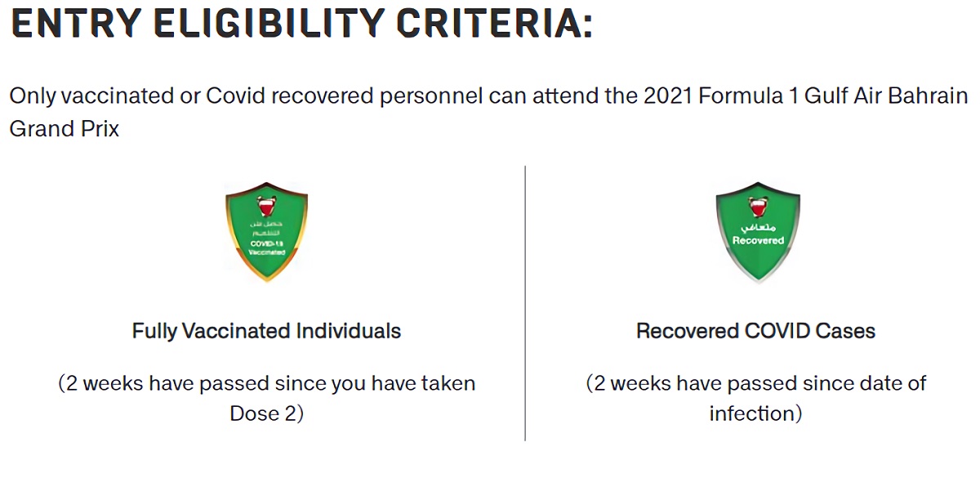Screen dimensions: 980x491
Task: Click 'COVID-19 Vaccinated' text inside the shield
Action: 266,248
